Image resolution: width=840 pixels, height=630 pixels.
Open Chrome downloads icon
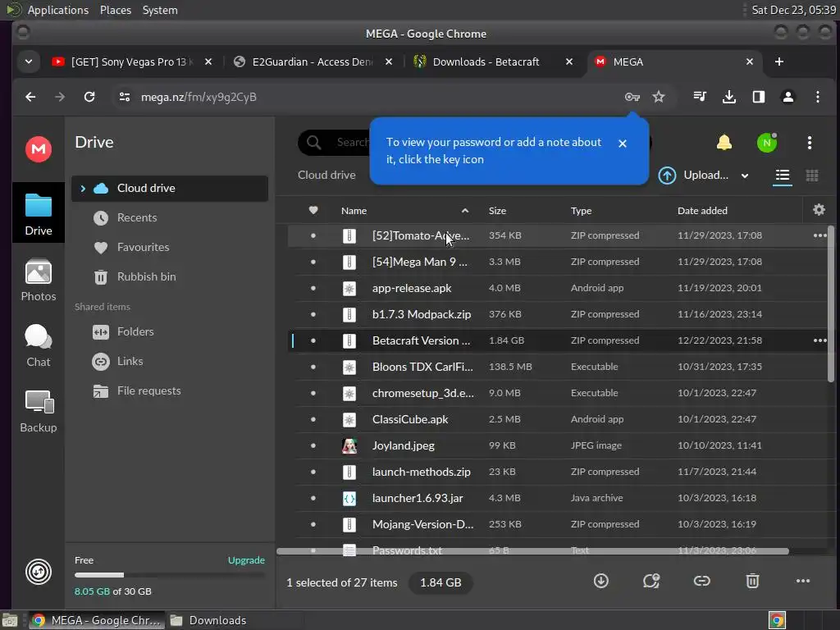pyautogui.click(x=729, y=97)
